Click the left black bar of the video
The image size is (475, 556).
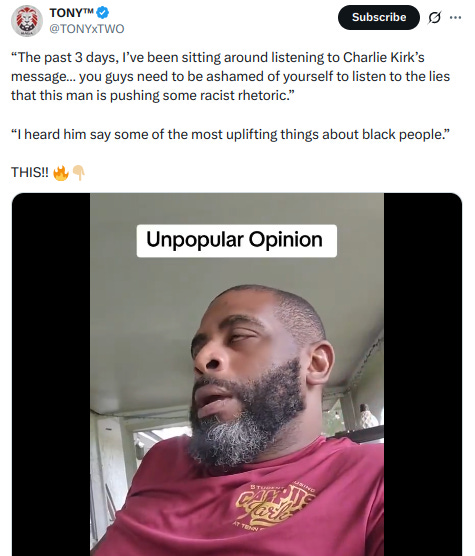coord(51,374)
